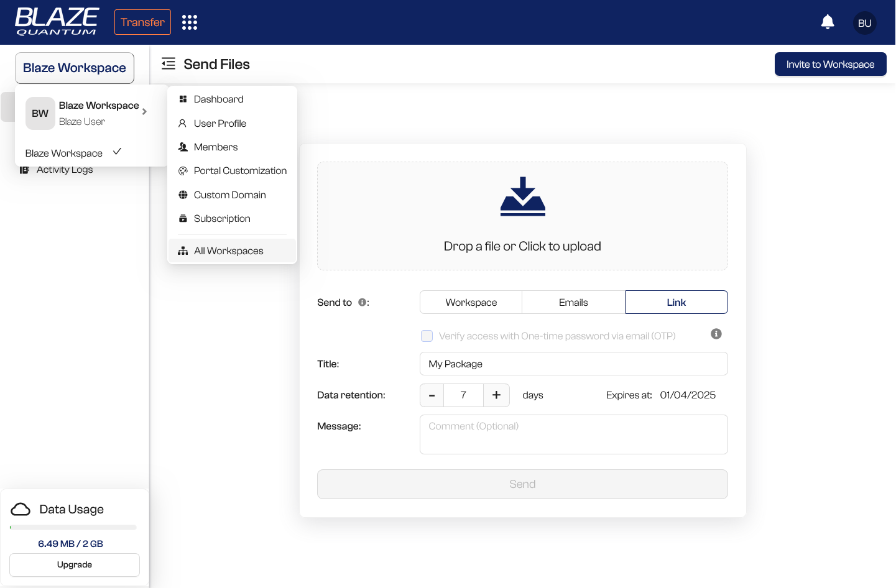The image size is (896, 588).
Task: Select the checked Blaze Workspace entry
Action: 73,152
